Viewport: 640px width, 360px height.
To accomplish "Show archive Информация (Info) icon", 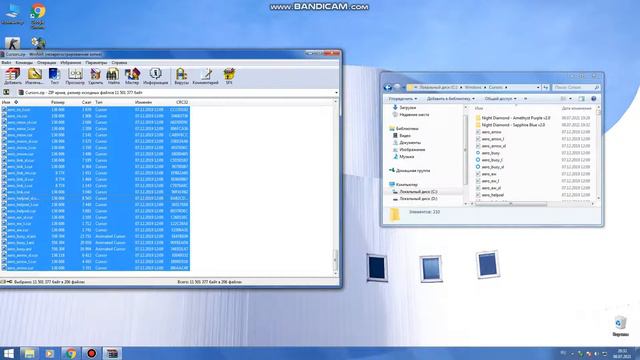I will click(155, 76).
